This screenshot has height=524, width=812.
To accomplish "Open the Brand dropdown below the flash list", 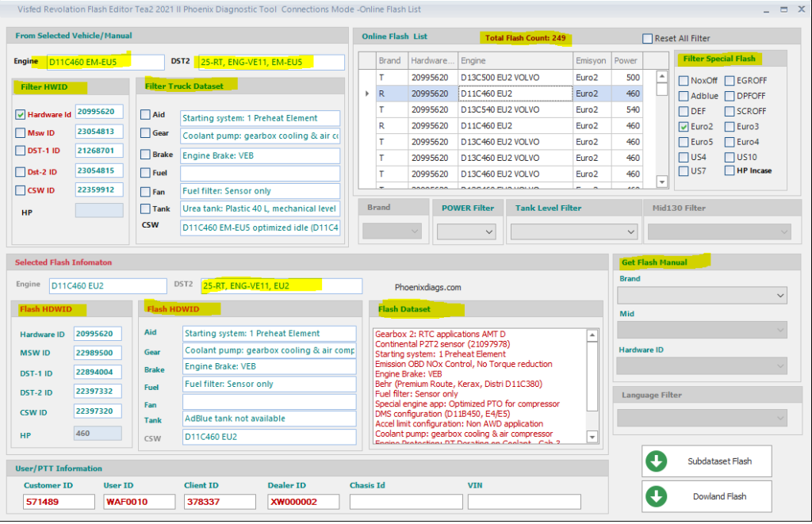I will pyautogui.click(x=392, y=231).
